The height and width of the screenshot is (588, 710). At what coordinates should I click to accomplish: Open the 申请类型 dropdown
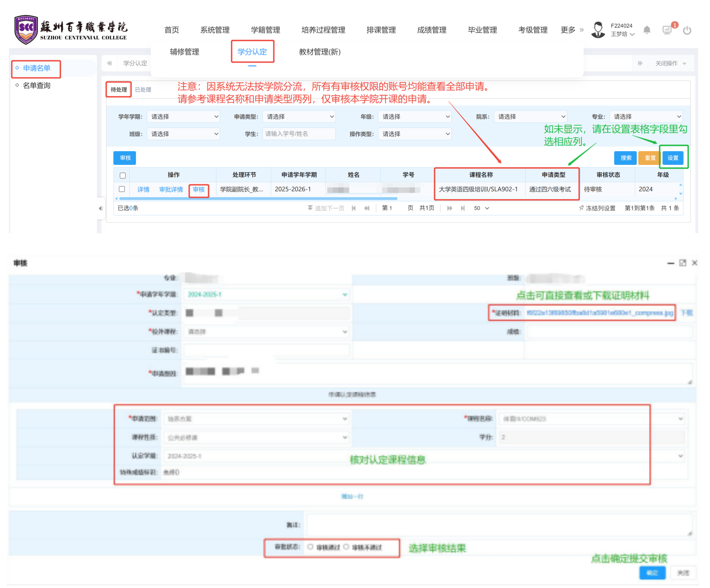pyautogui.click(x=299, y=116)
